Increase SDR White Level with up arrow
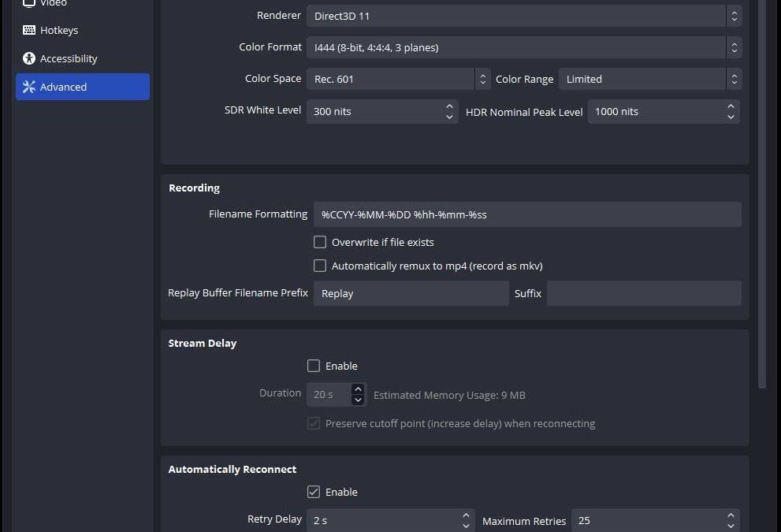781x532 pixels. pos(449,106)
